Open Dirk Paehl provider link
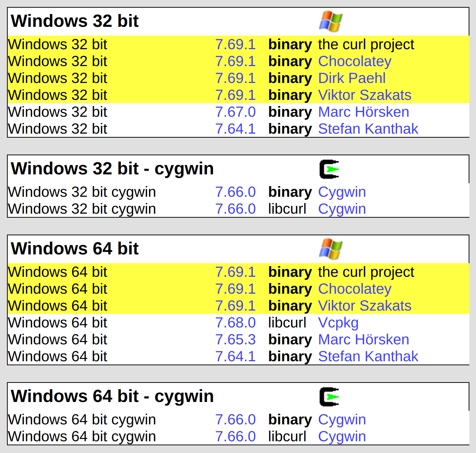This screenshot has width=476, height=453. [x=352, y=78]
